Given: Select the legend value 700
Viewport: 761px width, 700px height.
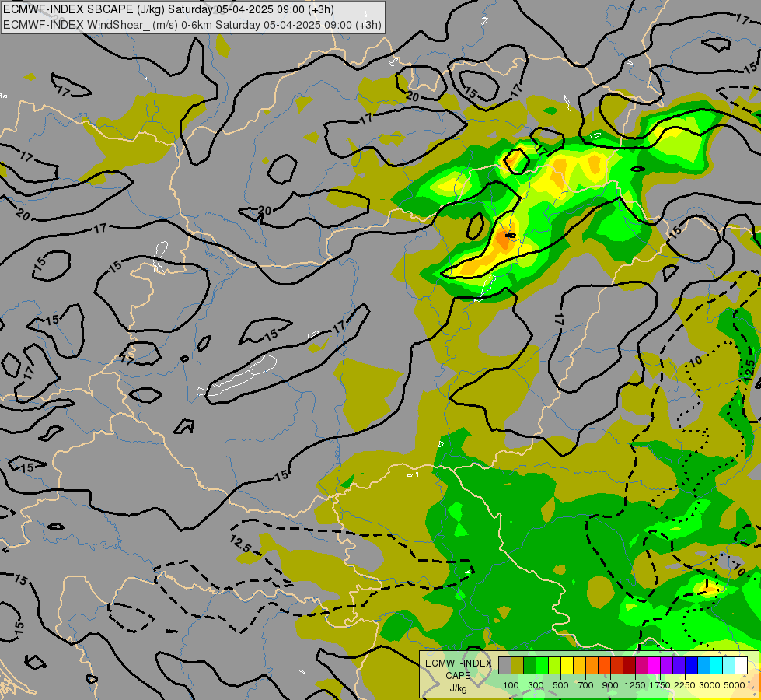Looking at the screenshot, I should pyautogui.click(x=586, y=685).
